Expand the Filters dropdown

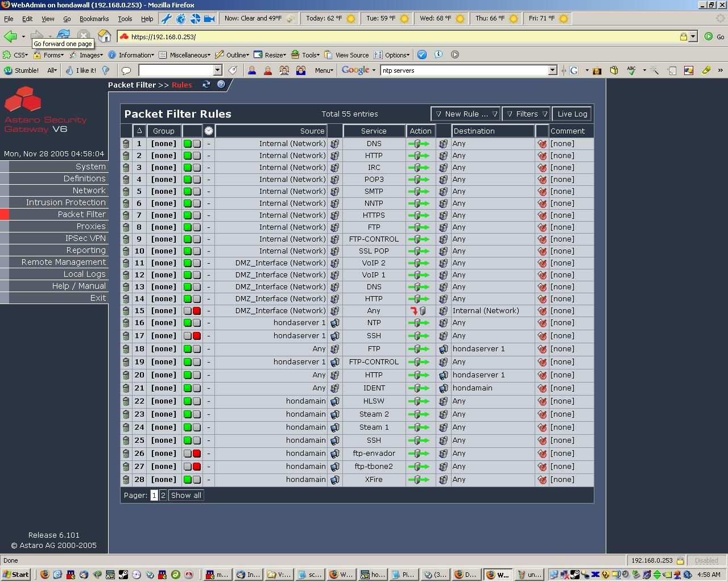[526, 114]
